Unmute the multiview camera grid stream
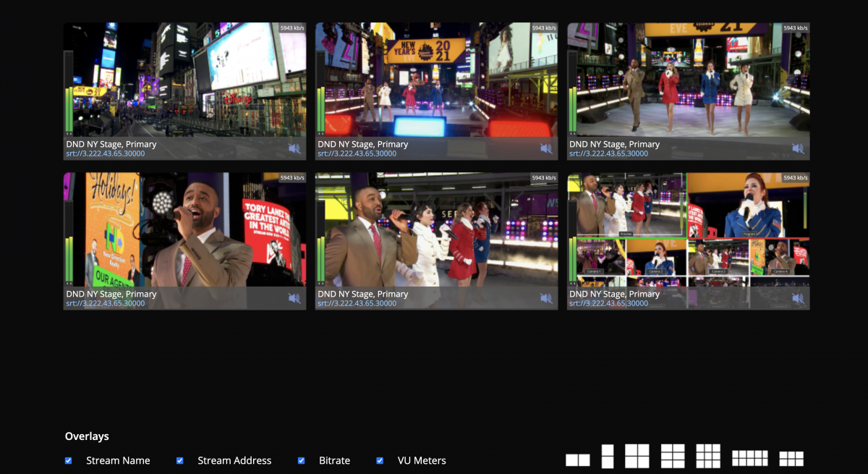Image resolution: width=868 pixels, height=474 pixels. [798, 298]
